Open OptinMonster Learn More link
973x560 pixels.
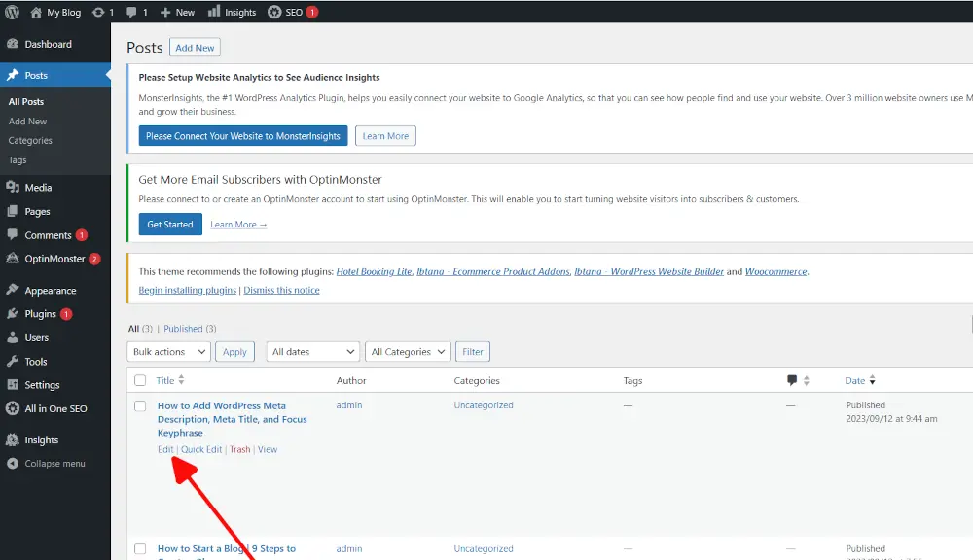coord(238,224)
